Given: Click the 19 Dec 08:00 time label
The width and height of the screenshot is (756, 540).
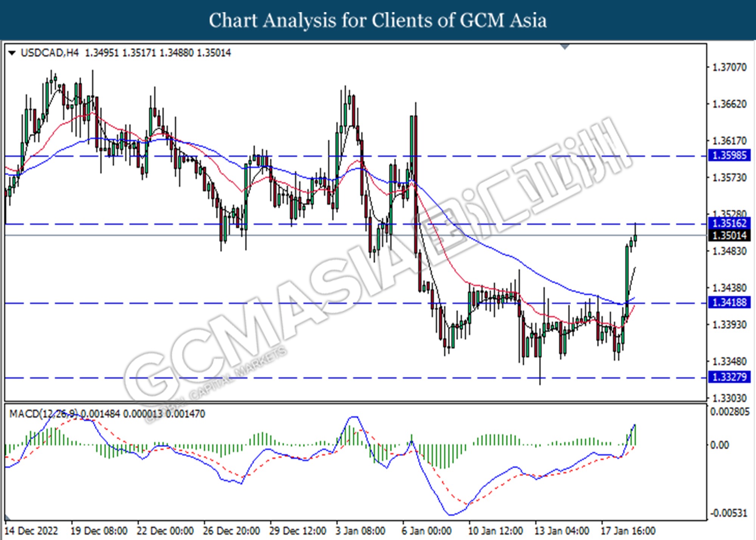Looking at the screenshot, I should 99,531.
